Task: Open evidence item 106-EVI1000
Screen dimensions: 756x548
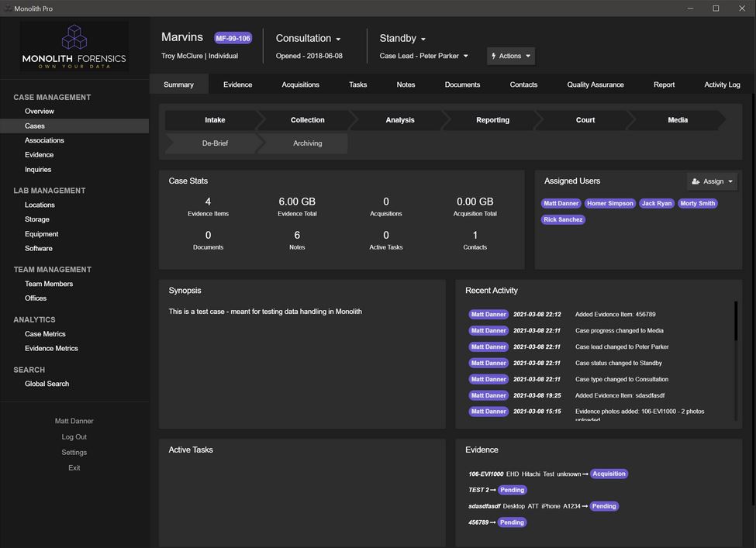Action: 485,474
